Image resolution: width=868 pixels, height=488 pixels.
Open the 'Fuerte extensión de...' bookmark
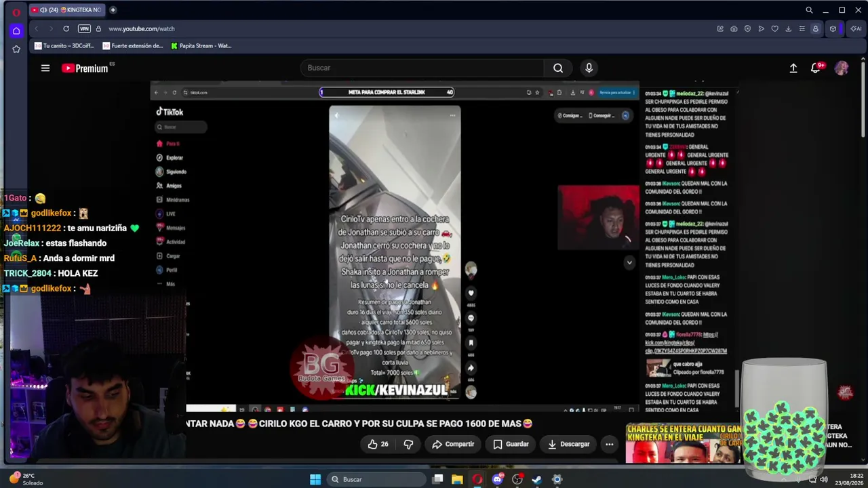click(x=133, y=46)
